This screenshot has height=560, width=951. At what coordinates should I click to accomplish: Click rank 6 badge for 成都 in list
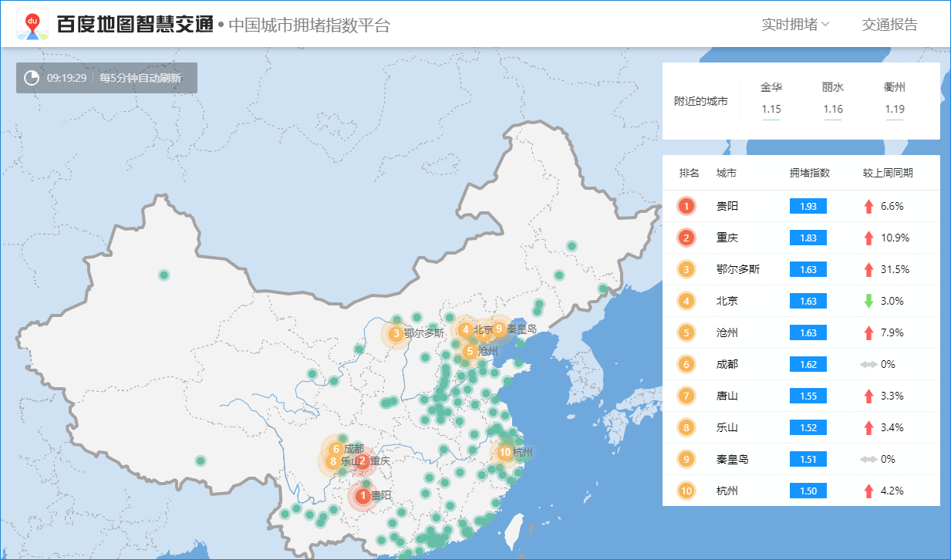point(686,364)
